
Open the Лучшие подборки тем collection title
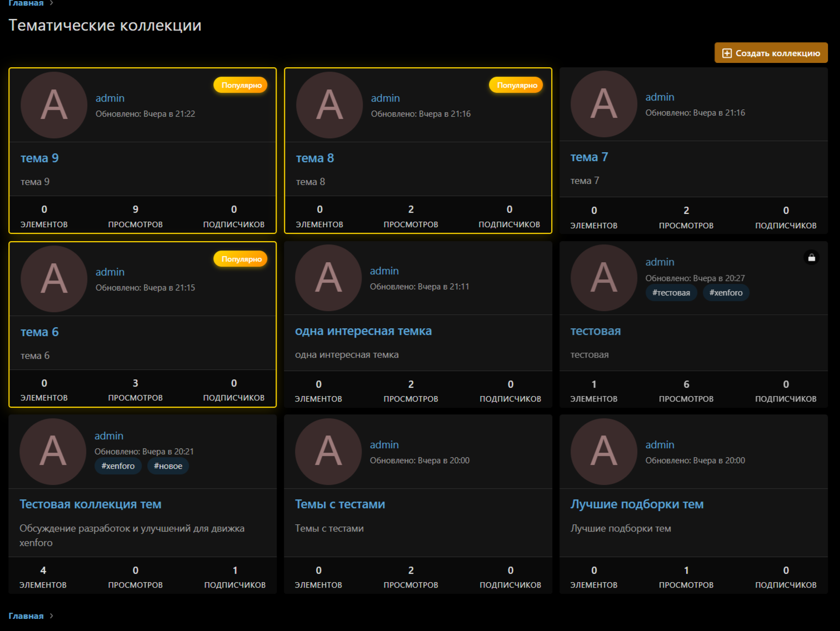637,504
